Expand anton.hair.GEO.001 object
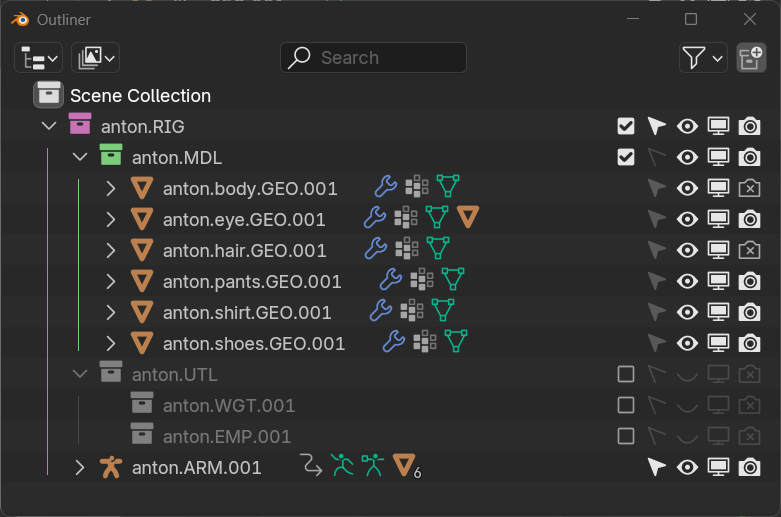This screenshot has width=781, height=517. click(x=111, y=251)
